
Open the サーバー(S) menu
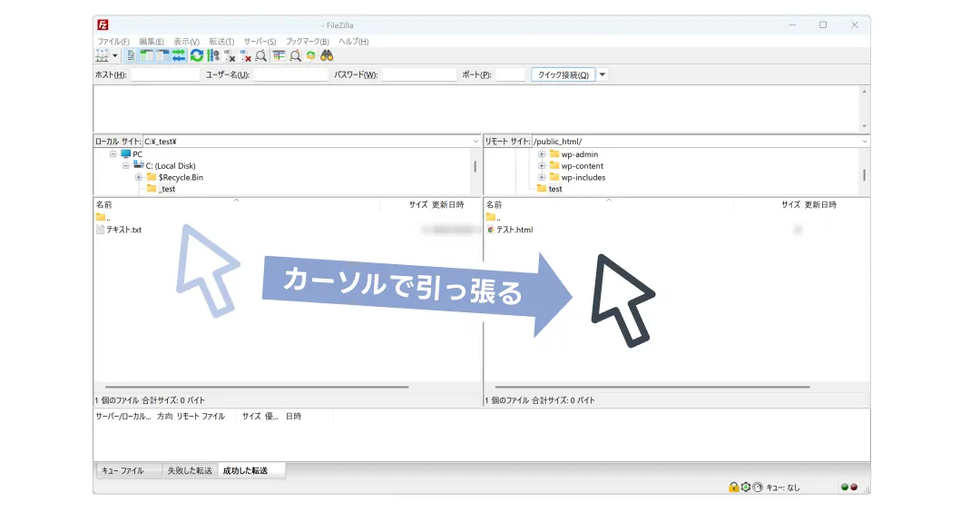point(260,41)
